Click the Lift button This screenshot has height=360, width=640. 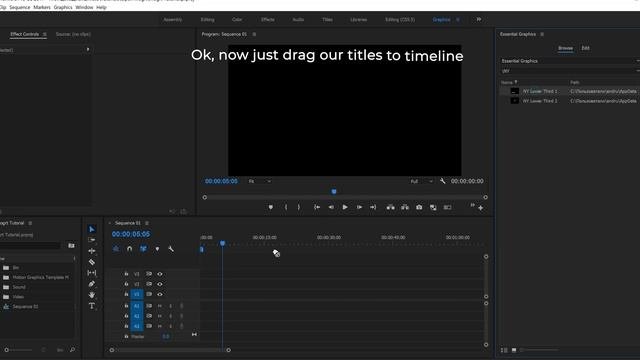391,207
